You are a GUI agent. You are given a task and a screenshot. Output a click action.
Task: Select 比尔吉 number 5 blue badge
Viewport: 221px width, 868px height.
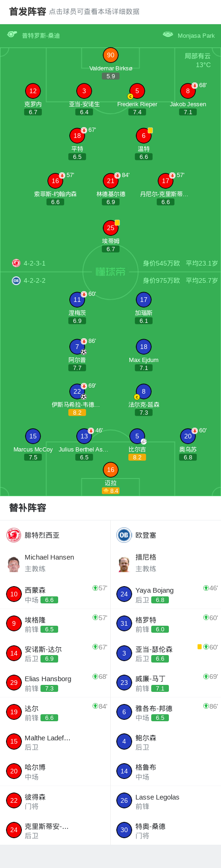pyautogui.click(x=137, y=436)
